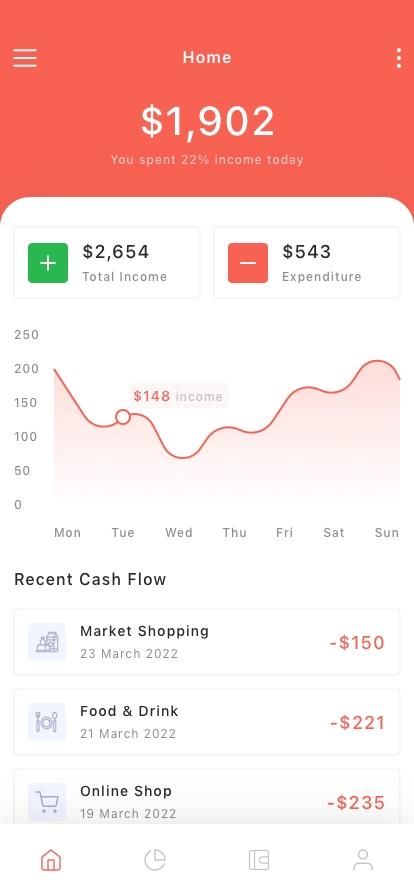Select the Home tab in bottom bar
Viewport: 414px width, 896px height.
coord(51,860)
